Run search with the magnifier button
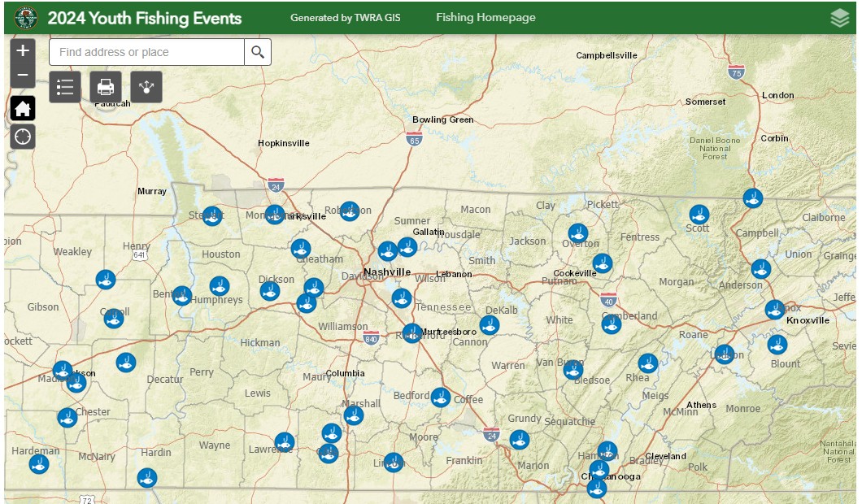The width and height of the screenshot is (862, 504). tap(258, 52)
